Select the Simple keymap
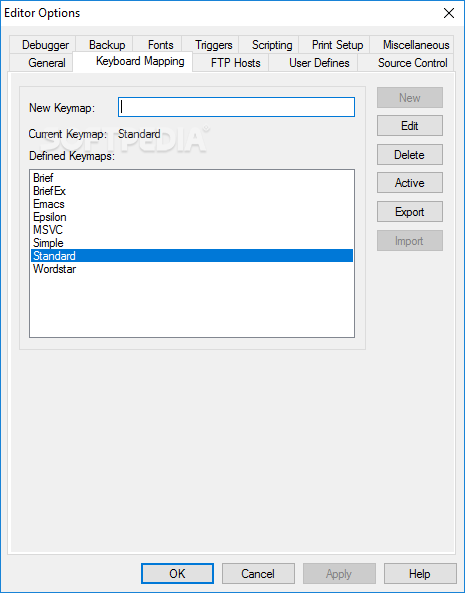The image size is (465, 593). click(192, 243)
